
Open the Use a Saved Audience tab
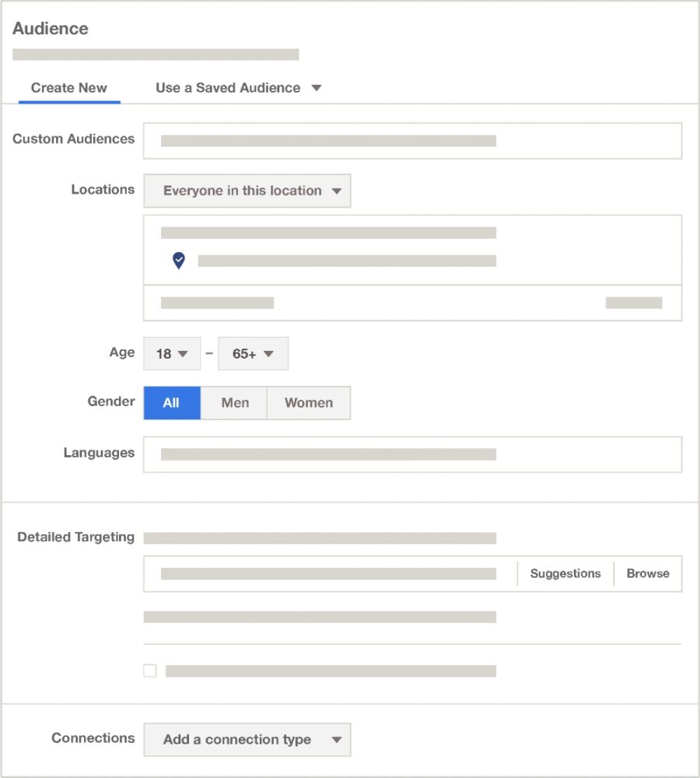coord(226,88)
